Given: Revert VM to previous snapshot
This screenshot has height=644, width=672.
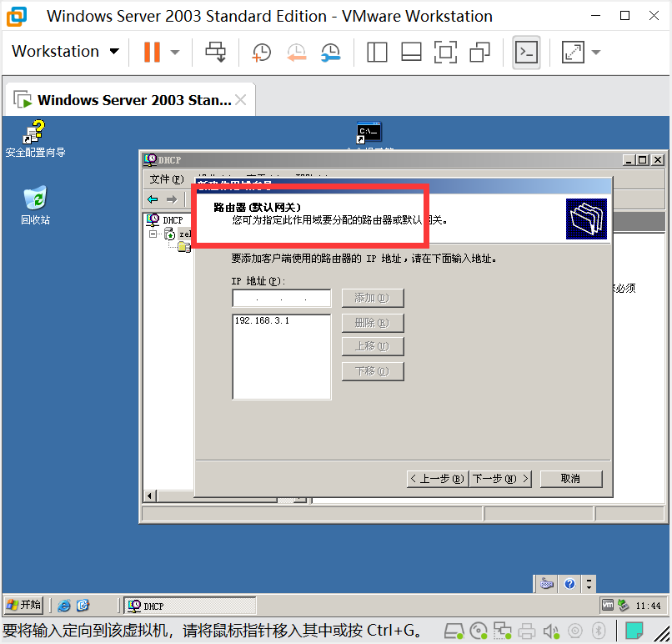Looking at the screenshot, I should click(x=296, y=53).
